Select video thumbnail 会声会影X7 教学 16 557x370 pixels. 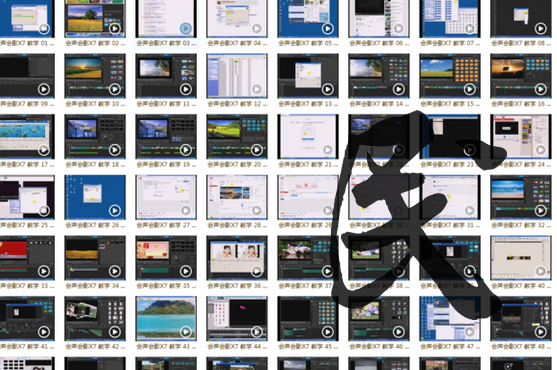[x=521, y=76]
